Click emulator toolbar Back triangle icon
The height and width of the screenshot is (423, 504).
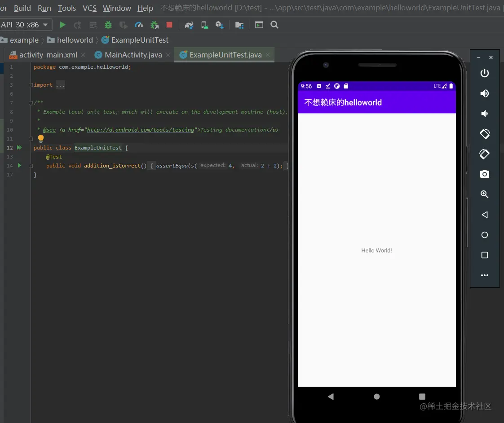click(x=484, y=215)
